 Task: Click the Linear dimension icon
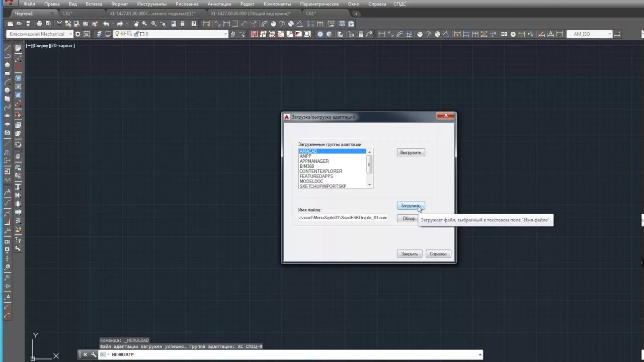(x=382, y=34)
